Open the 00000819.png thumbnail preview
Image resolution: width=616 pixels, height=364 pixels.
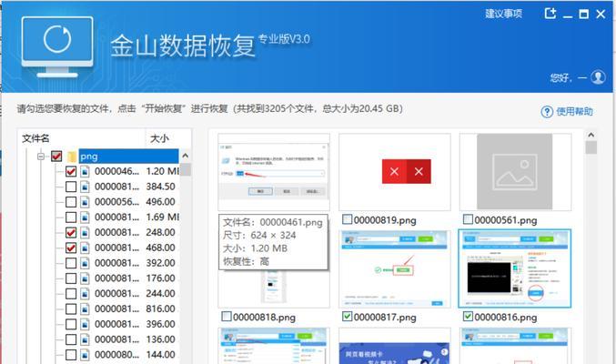coord(395,172)
